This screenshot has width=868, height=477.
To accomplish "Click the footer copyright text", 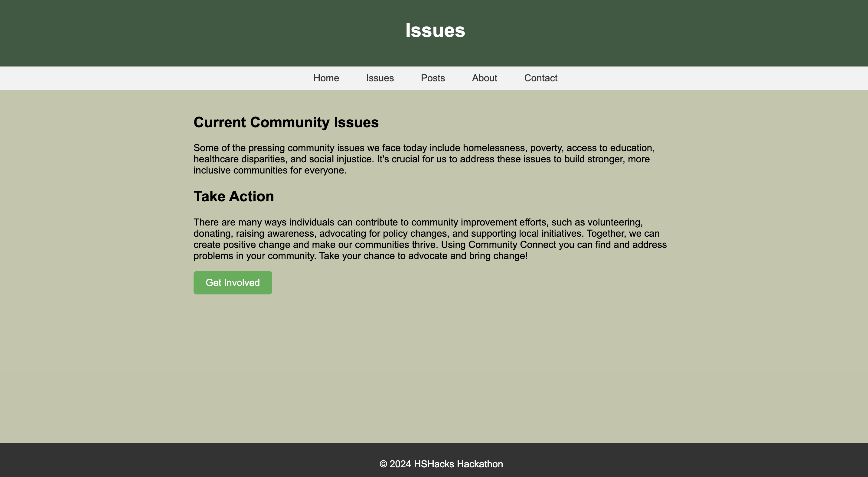I will point(442,463).
